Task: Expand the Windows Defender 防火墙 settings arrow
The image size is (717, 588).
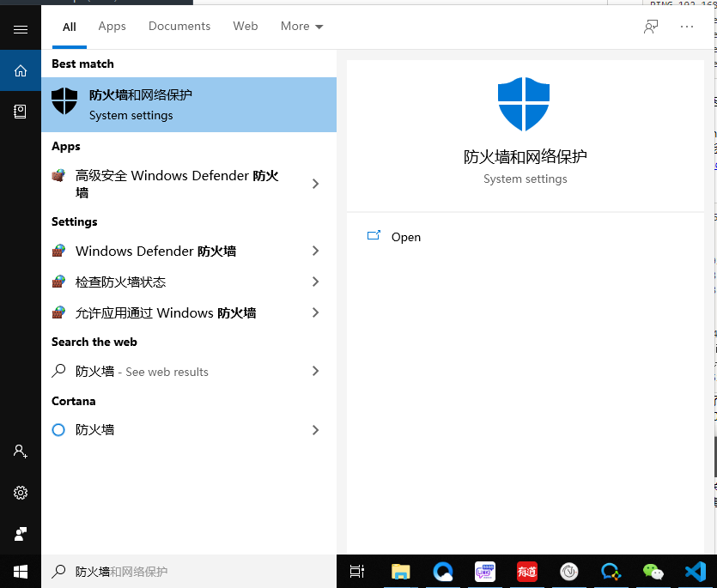Action: click(x=315, y=251)
